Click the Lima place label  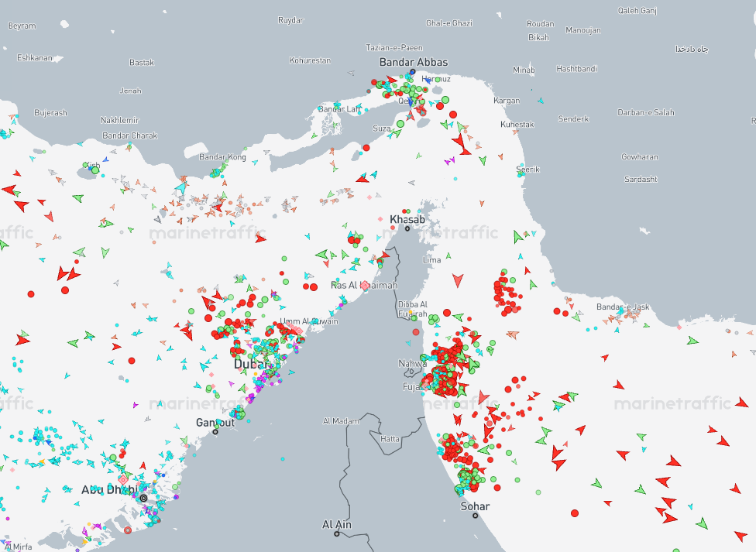pos(431,260)
